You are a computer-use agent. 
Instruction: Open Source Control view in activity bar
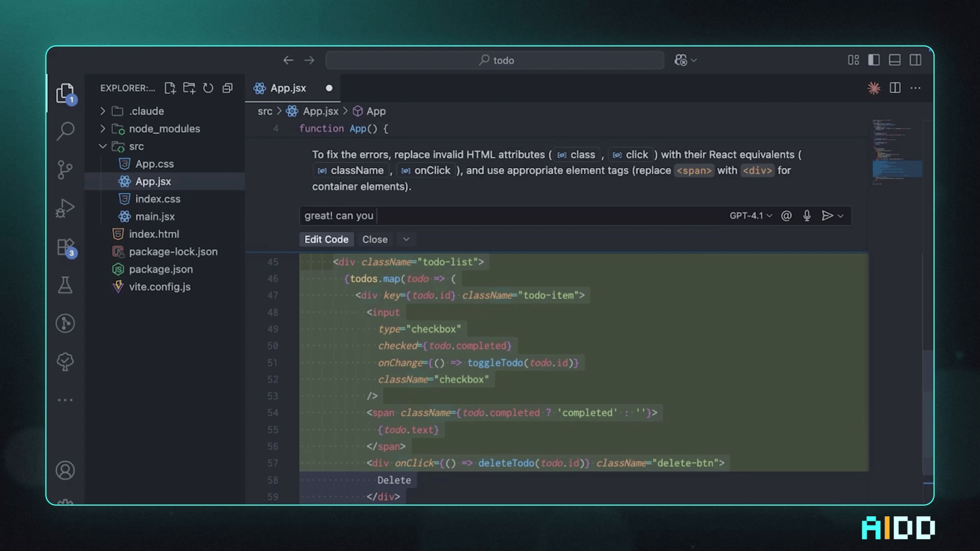(x=65, y=169)
